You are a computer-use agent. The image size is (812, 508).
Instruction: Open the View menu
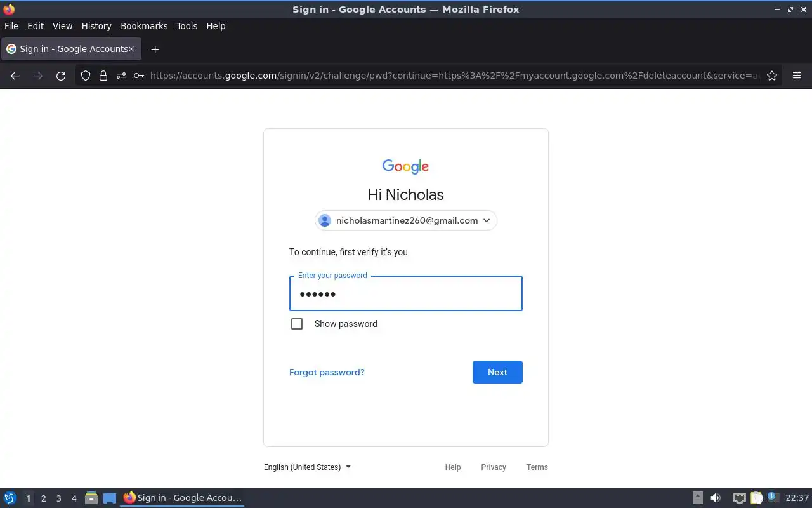click(x=62, y=26)
